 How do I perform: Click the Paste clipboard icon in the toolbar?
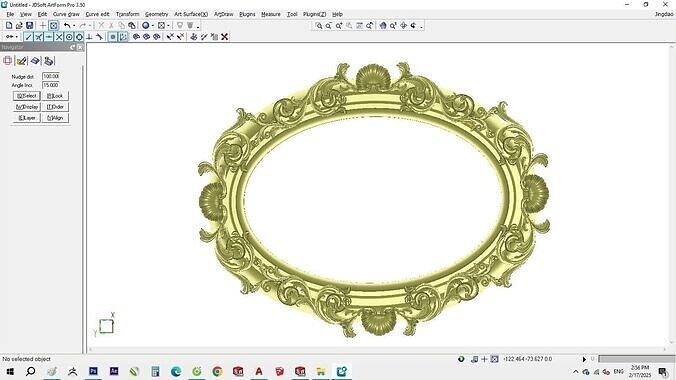pyautogui.click(x=131, y=26)
